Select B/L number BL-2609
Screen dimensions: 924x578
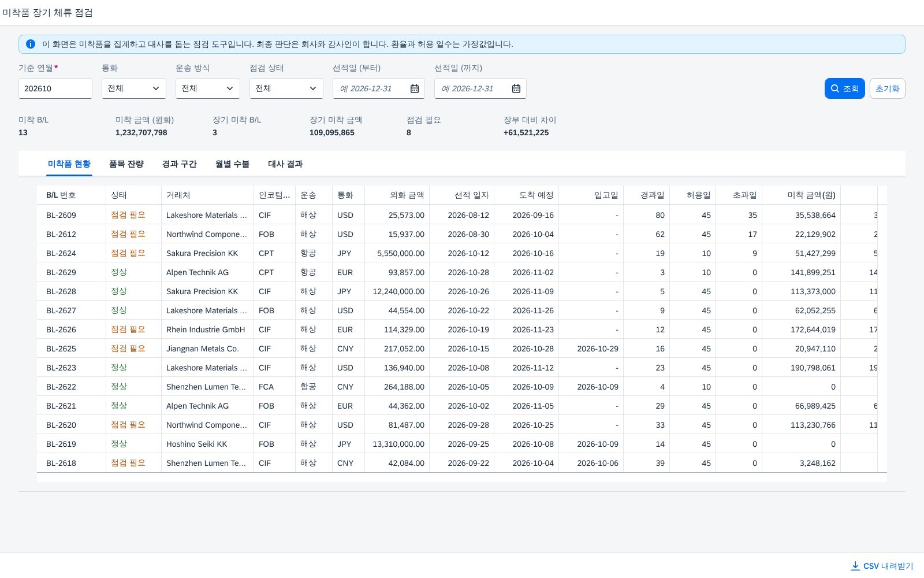61,215
